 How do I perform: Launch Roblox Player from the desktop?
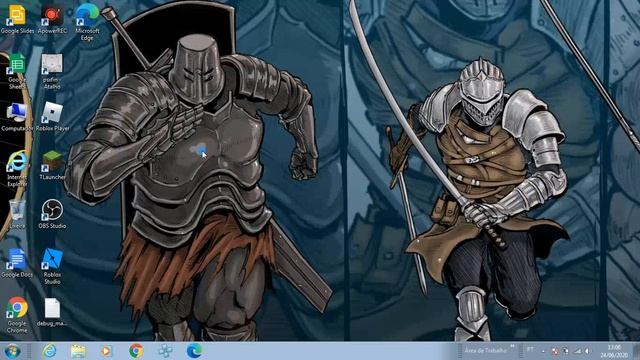[x=52, y=117]
